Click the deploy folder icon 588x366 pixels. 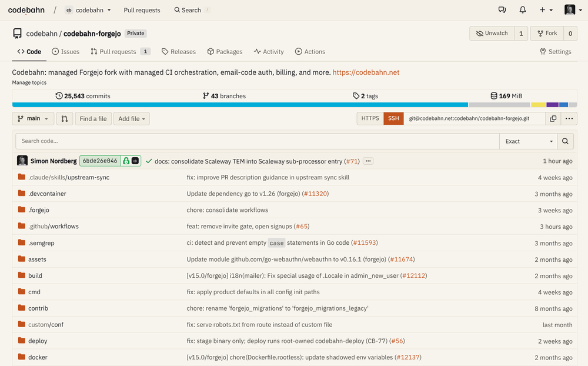(x=22, y=341)
